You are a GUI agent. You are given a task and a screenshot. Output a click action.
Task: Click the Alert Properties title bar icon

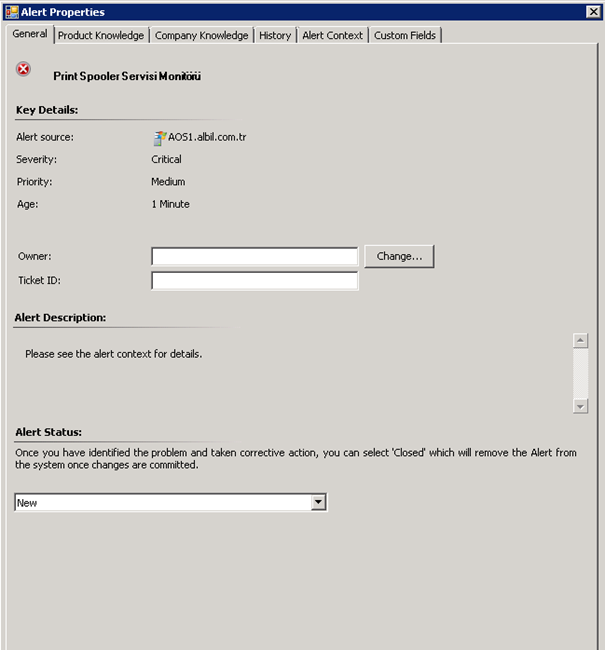[x=12, y=12]
